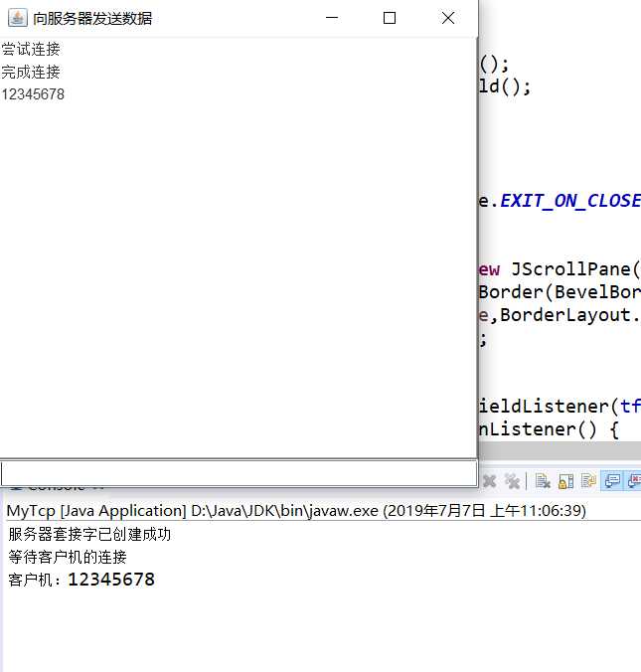Click the Java cup icon in title bar
This screenshot has width=641, height=672.
pos(18,18)
